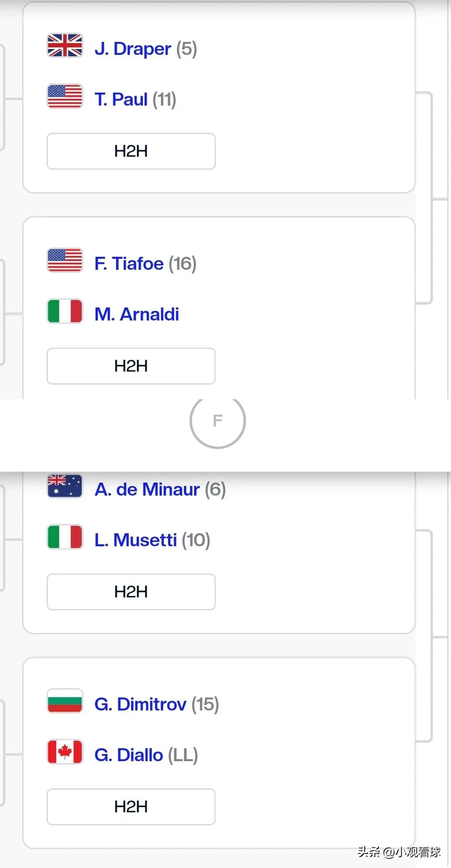Screen dimensions: 451x868
Task: Open F. Tiafoe player profile link
Action: pyautogui.click(x=129, y=263)
